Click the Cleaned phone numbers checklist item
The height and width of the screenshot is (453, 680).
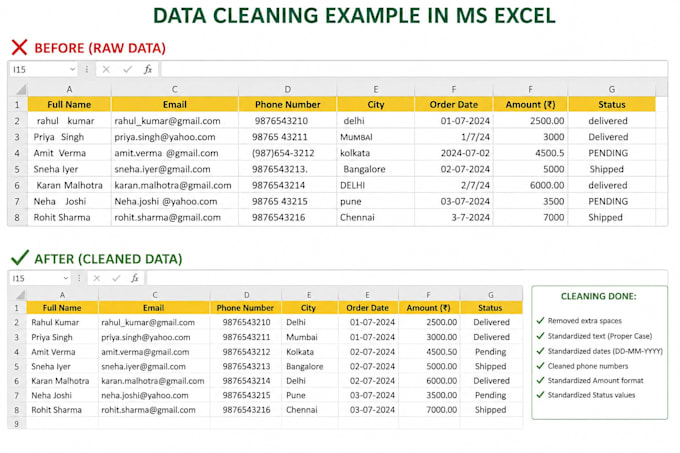pyautogui.click(x=582, y=366)
